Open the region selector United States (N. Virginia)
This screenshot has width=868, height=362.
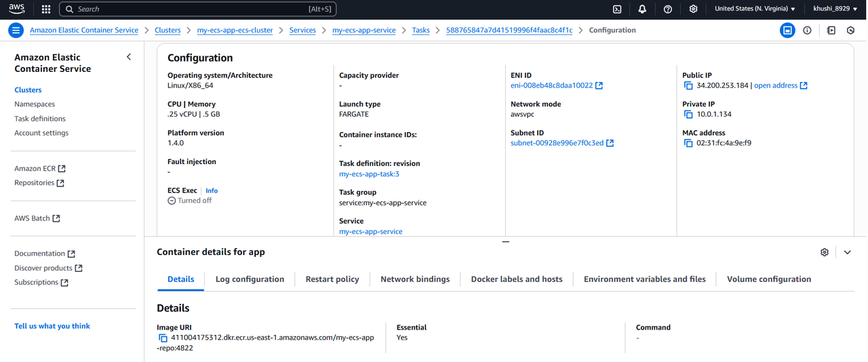[x=755, y=9]
